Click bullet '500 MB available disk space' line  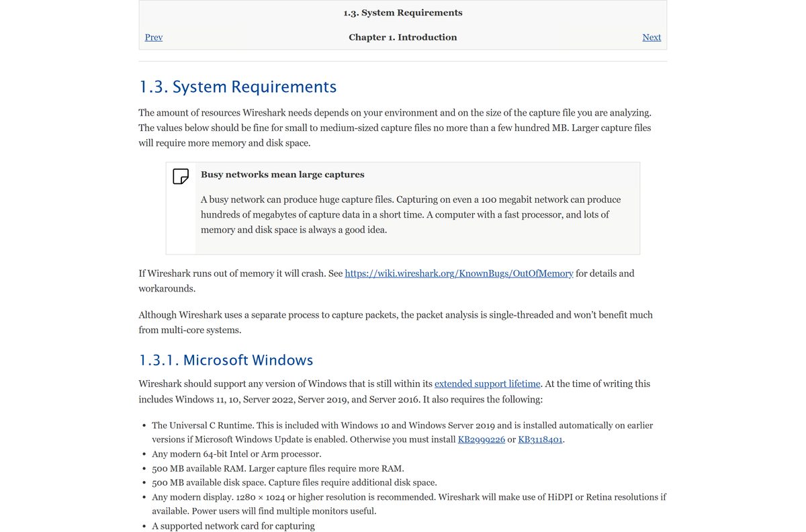tap(294, 482)
